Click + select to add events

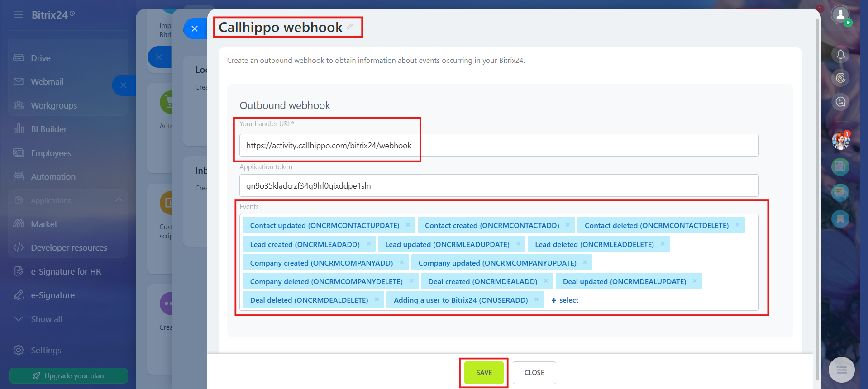point(565,300)
